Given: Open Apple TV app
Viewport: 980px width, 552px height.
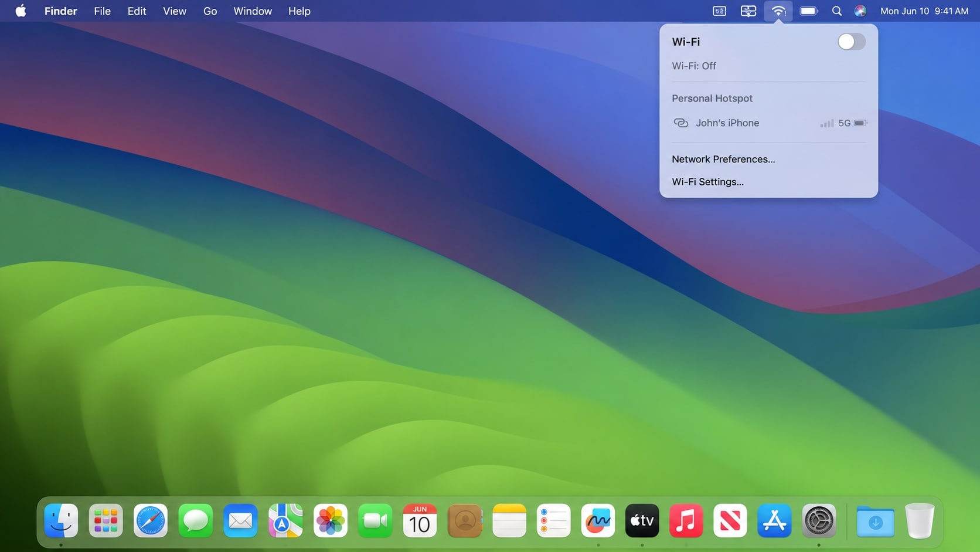Looking at the screenshot, I should pos(642,520).
